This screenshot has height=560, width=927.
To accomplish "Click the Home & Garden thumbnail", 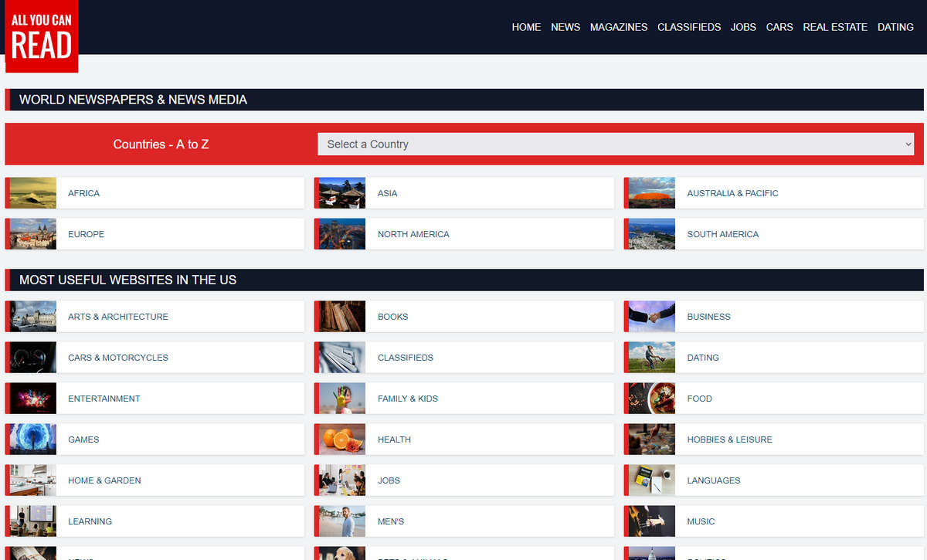I will coord(32,480).
